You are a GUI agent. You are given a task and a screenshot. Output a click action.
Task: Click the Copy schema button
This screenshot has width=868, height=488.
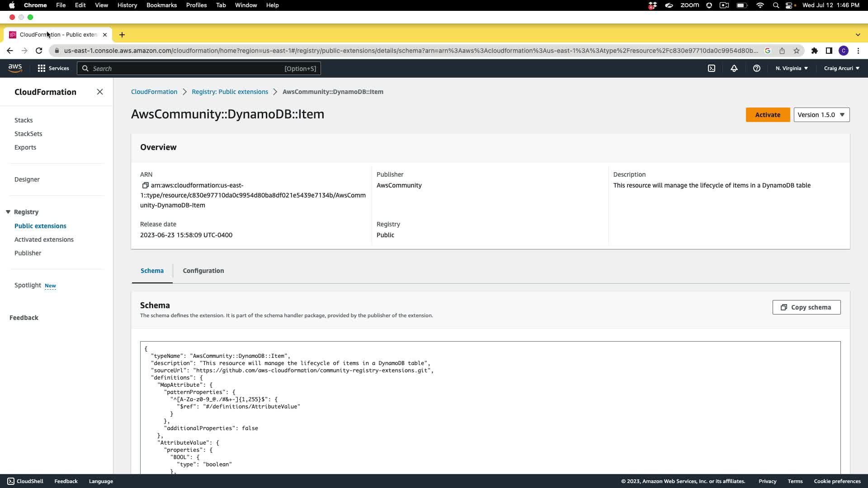point(806,307)
